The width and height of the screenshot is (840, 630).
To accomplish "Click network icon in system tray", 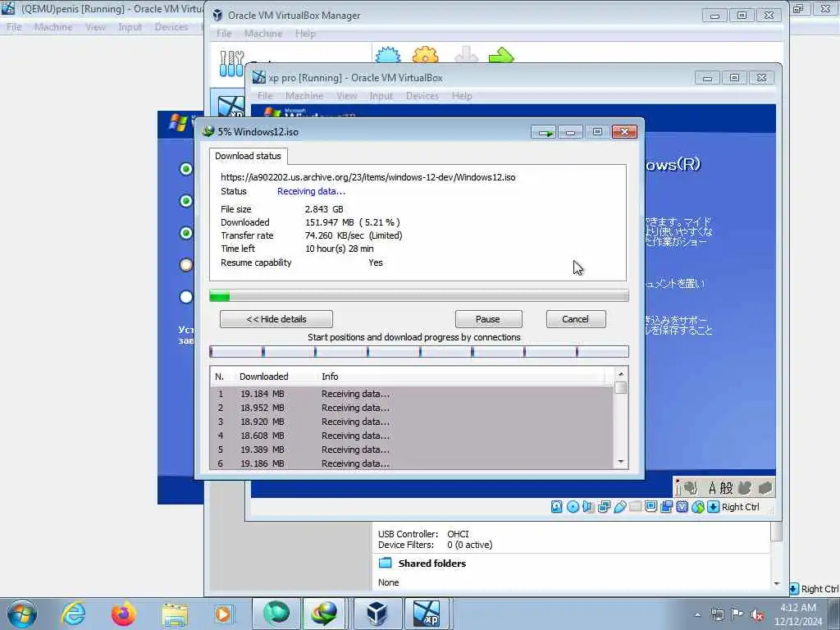I will (x=717, y=614).
